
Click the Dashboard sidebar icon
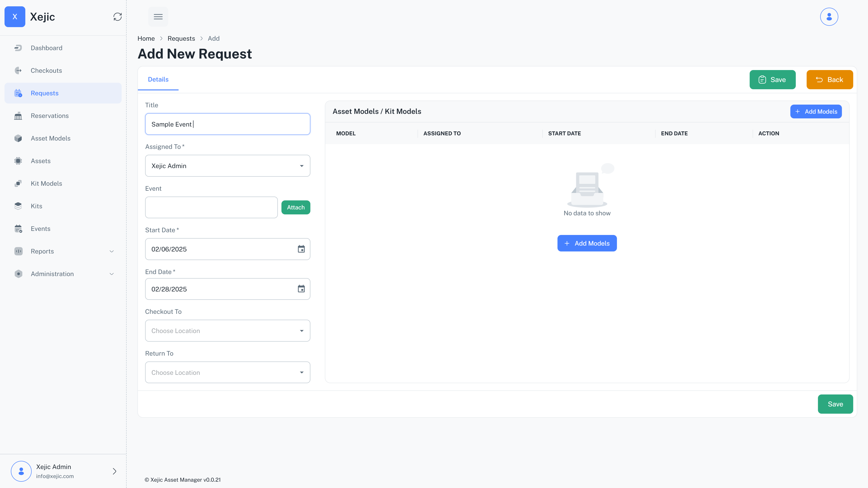pyautogui.click(x=18, y=48)
